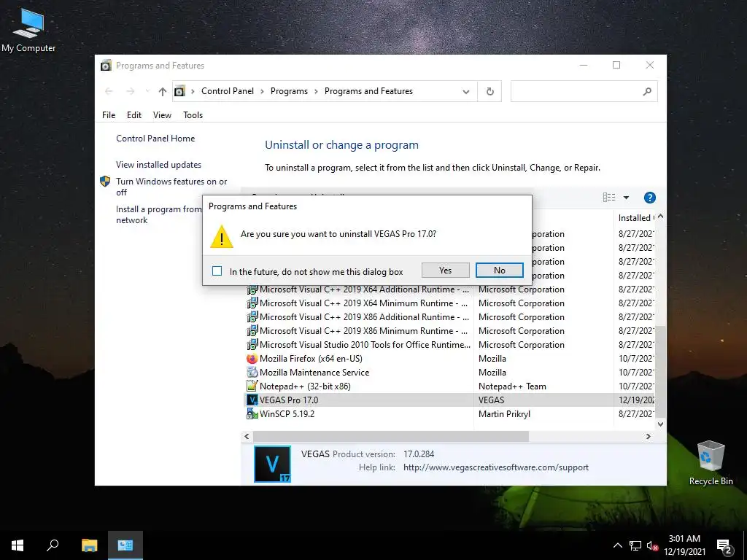Open My Computer desktop icon
Viewport: 747px width, 560px height.
(28, 31)
